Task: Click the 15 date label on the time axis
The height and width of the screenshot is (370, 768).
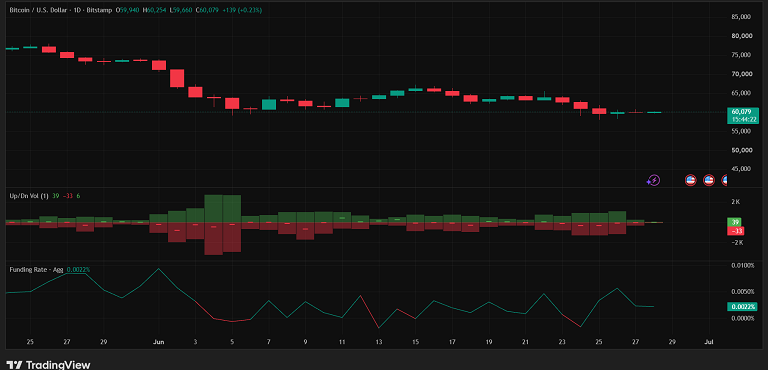Action: (415, 342)
